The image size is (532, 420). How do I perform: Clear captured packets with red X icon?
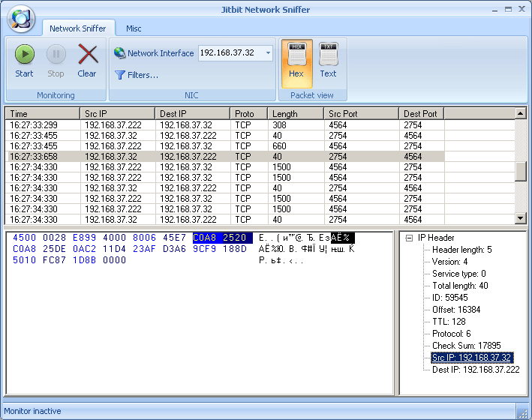pyautogui.click(x=88, y=54)
